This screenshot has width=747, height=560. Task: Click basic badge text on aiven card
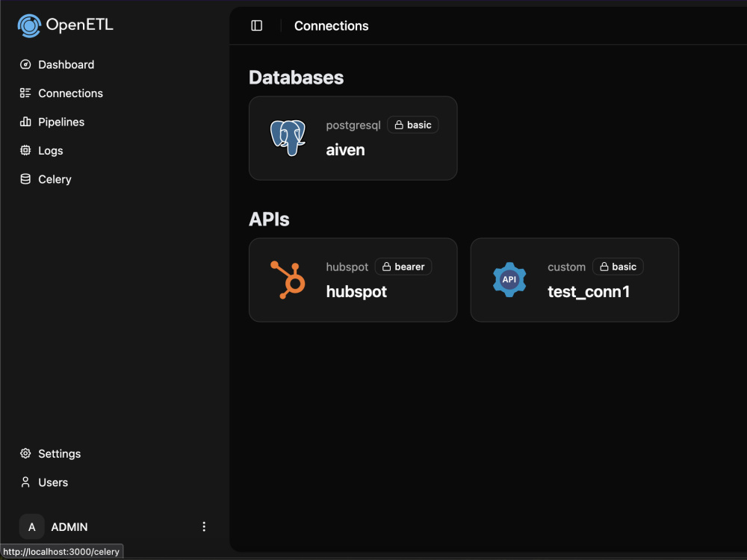click(x=419, y=125)
